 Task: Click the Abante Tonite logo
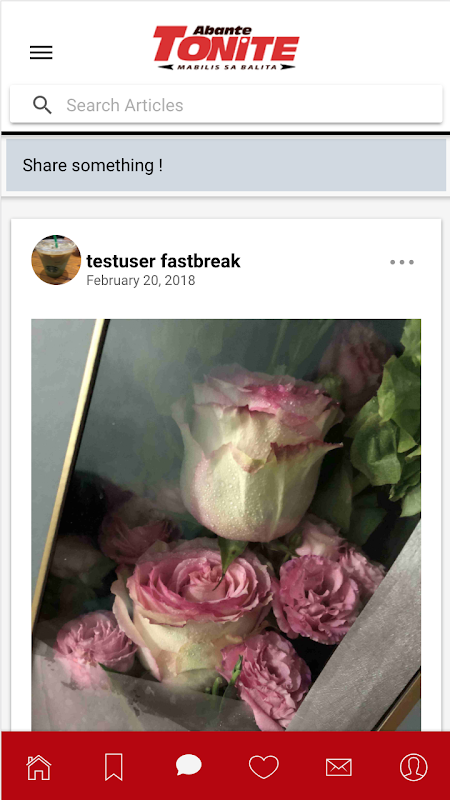[x=226, y=47]
